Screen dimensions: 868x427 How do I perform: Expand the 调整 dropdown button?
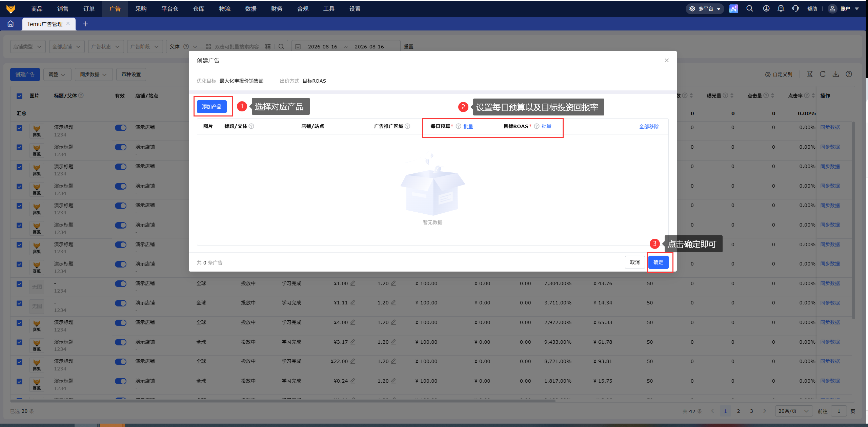tap(57, 74)
